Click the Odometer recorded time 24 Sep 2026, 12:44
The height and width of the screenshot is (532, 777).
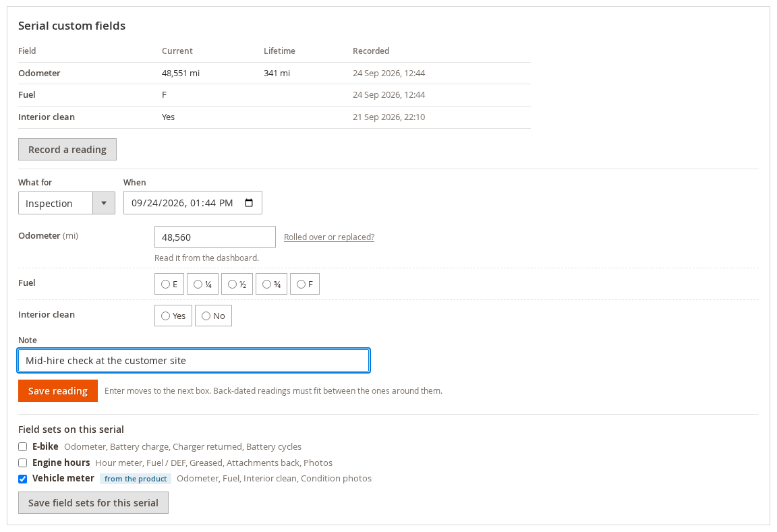click(389, 73)
